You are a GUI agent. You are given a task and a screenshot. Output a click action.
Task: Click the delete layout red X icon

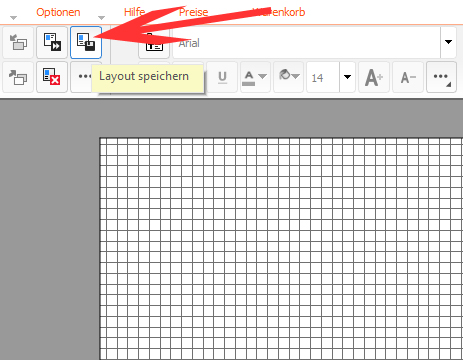click(x=52, y=77)
